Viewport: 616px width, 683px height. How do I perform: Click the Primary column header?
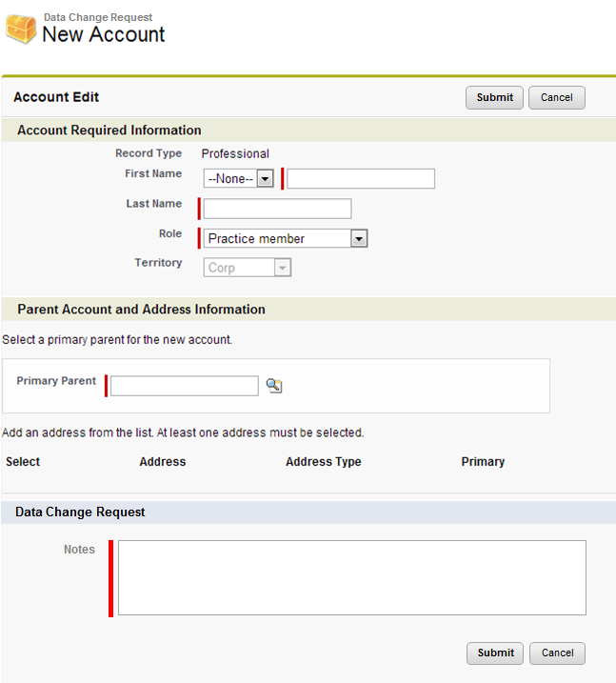pos(483,461)
